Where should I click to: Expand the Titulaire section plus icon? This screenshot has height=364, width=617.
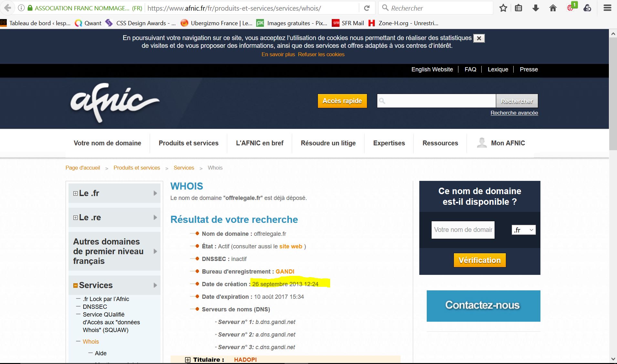click(188, 360)
